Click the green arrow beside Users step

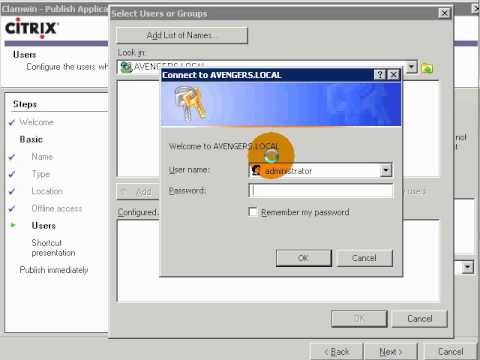[x=13, y=225]
